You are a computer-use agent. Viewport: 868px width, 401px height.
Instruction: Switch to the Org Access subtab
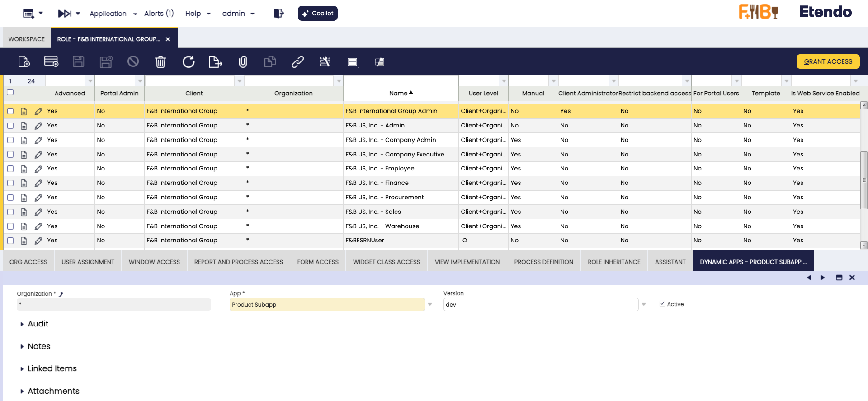28,262
